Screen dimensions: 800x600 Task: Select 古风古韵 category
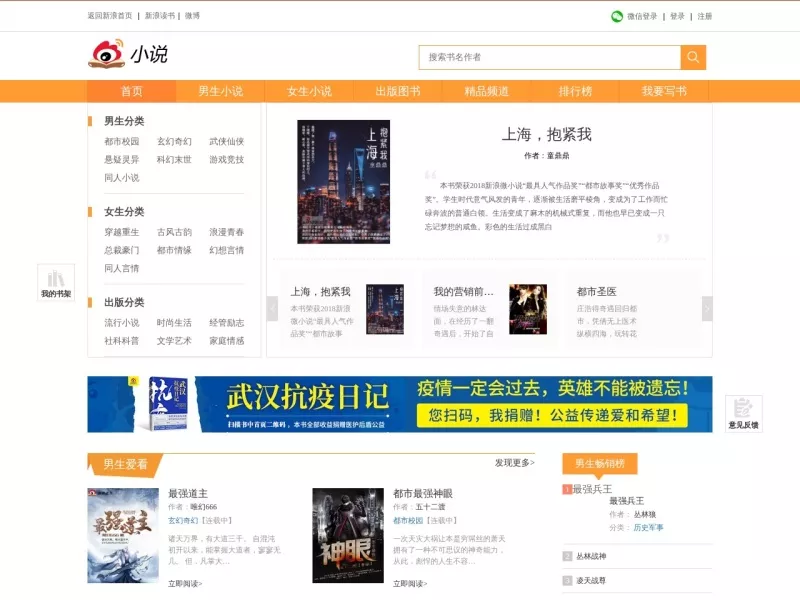174,232
